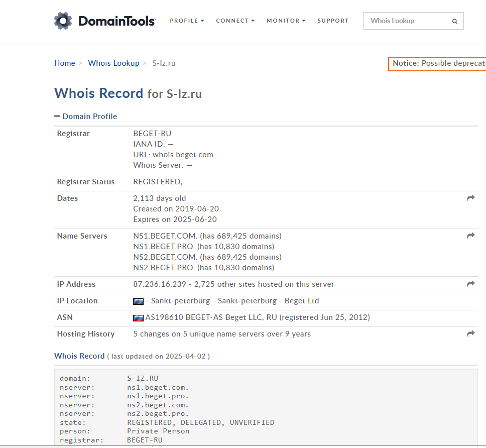
Task: Click the share arrow in Name Servers row
Action: pos(470,236)
